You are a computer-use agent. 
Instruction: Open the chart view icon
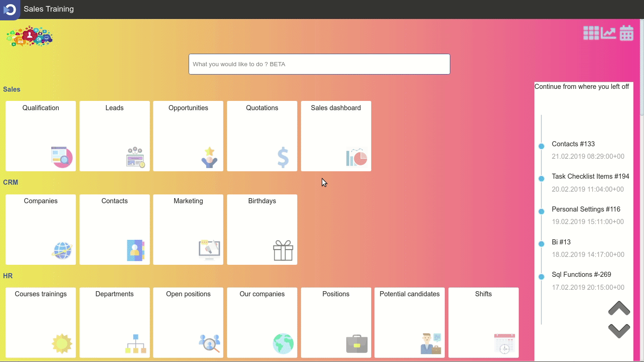click(608, 33)
